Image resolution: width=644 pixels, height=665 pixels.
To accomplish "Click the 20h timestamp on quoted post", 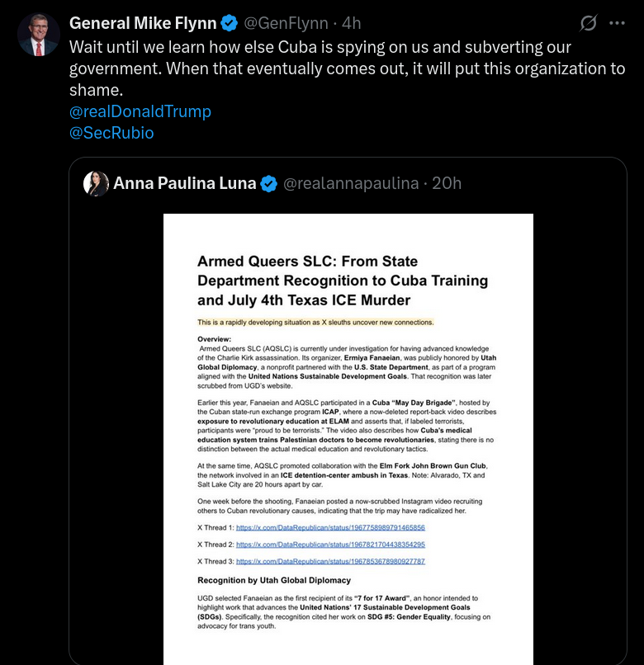I will coord(447,184).
